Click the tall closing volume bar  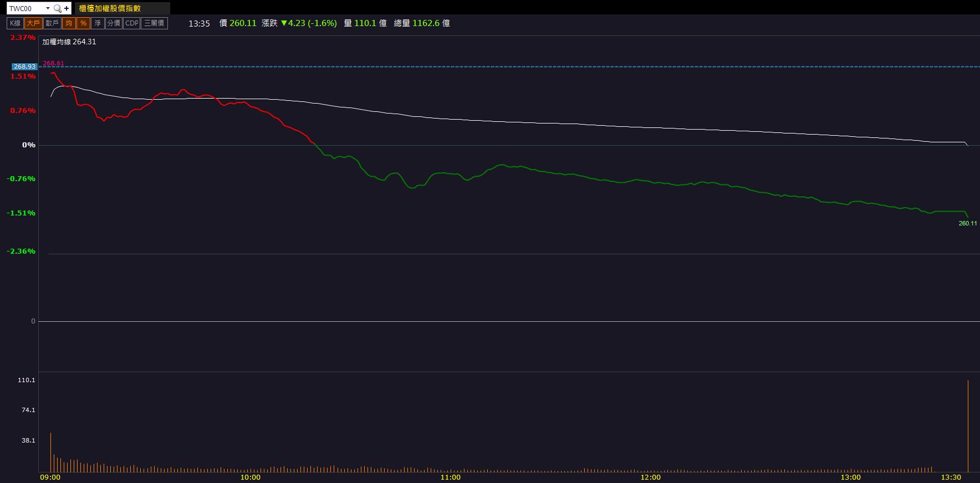[x=968, y=425]
